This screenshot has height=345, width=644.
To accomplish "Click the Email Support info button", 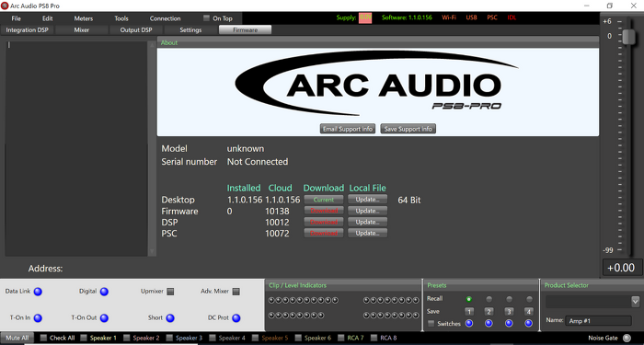I will [x=348, y=129].
